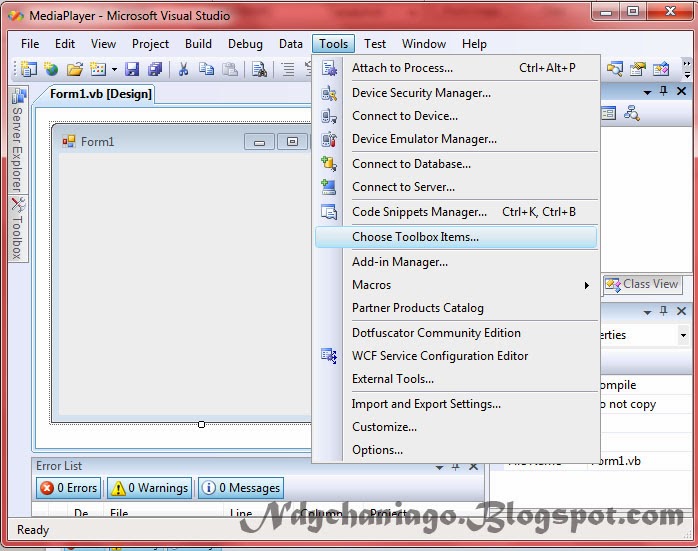This screenshot has height=551, width=698.
Task: Open the Data menu
Action: (291, 44)
